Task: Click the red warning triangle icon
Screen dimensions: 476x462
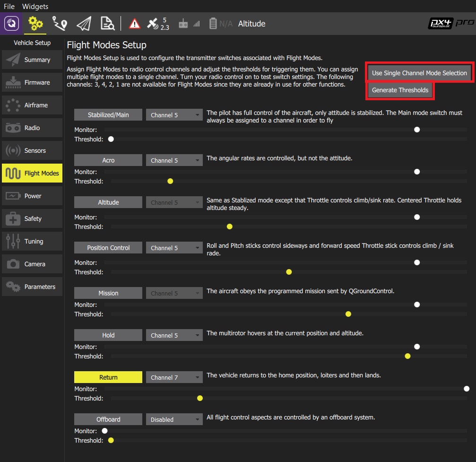Action: (135, 24)
